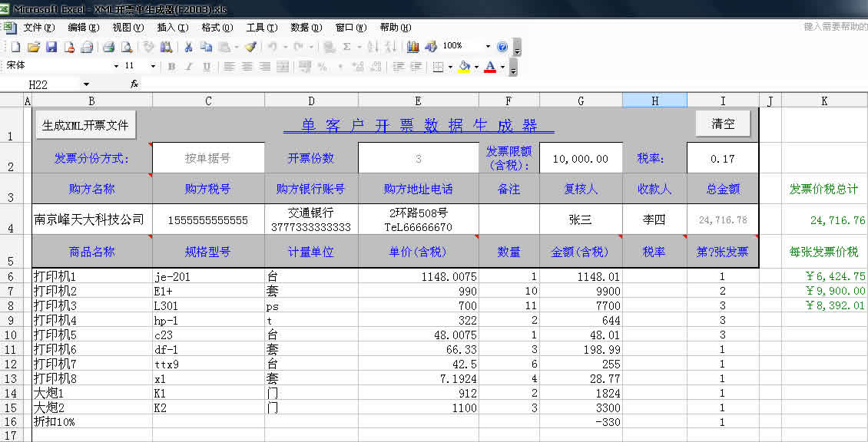Click the blue Help question icon

pyautogui.click(x=502, y=47)
